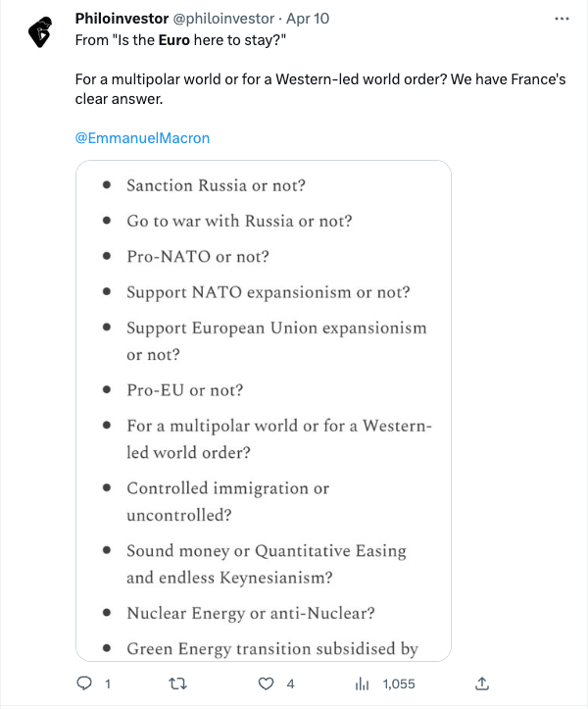Click the retweet arrows icon

tap(176, 684)
